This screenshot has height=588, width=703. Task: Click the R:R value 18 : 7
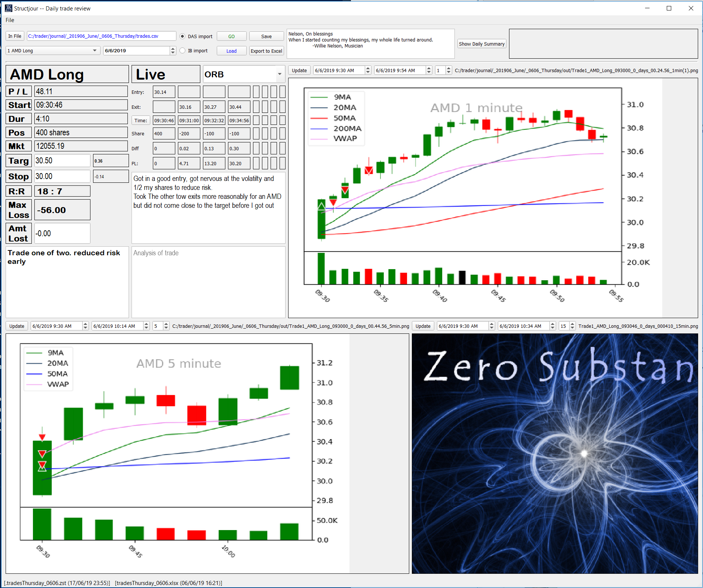[62, 191]
